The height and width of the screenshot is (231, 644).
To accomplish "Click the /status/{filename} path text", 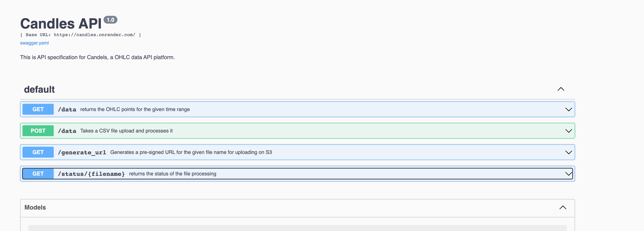I will (91, 174).
